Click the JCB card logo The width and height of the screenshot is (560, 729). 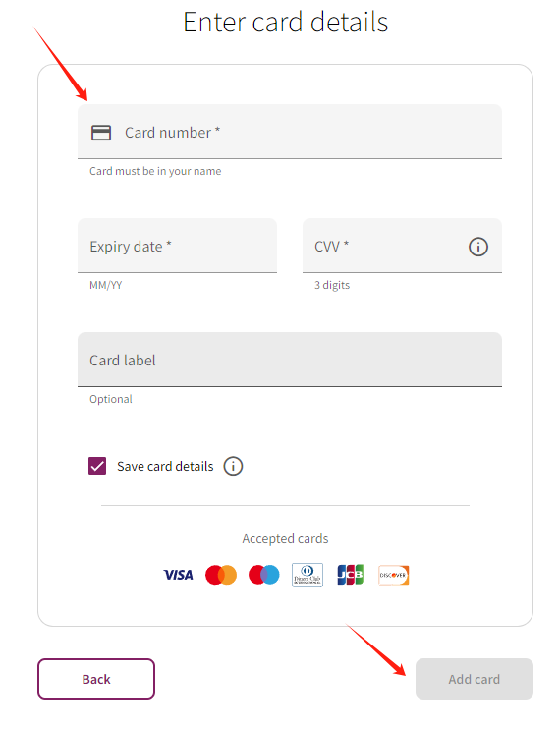coord(351,575)
